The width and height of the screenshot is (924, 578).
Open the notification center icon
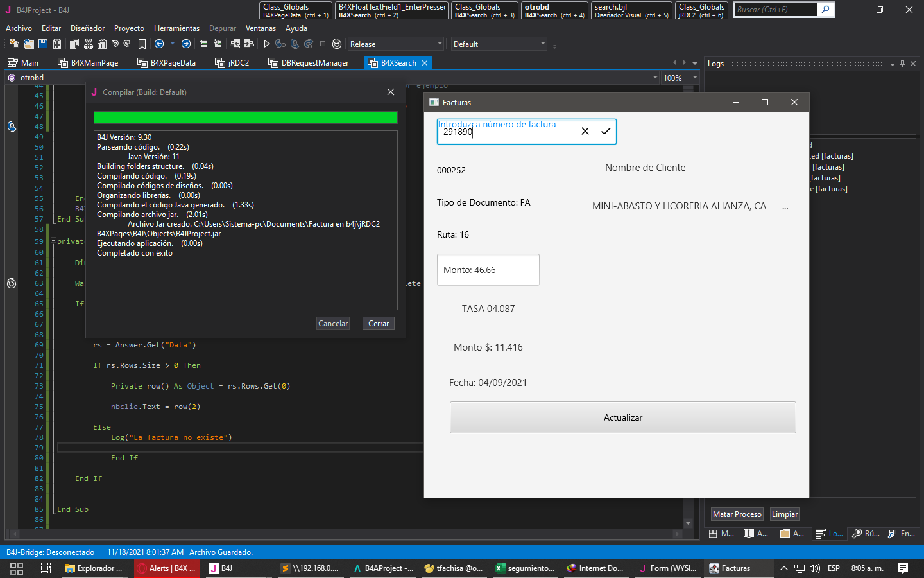903,568
